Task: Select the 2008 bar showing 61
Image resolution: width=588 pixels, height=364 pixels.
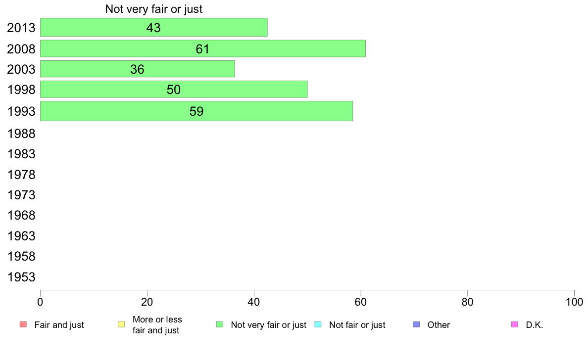Action: click(203, 48)
